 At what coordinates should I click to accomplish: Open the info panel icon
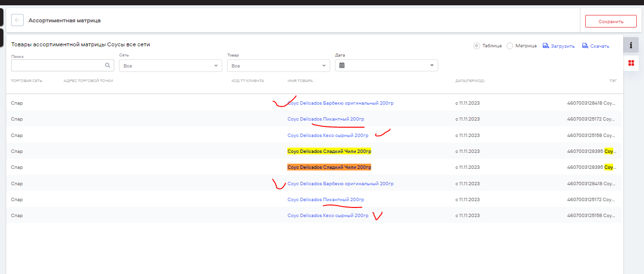631,45
